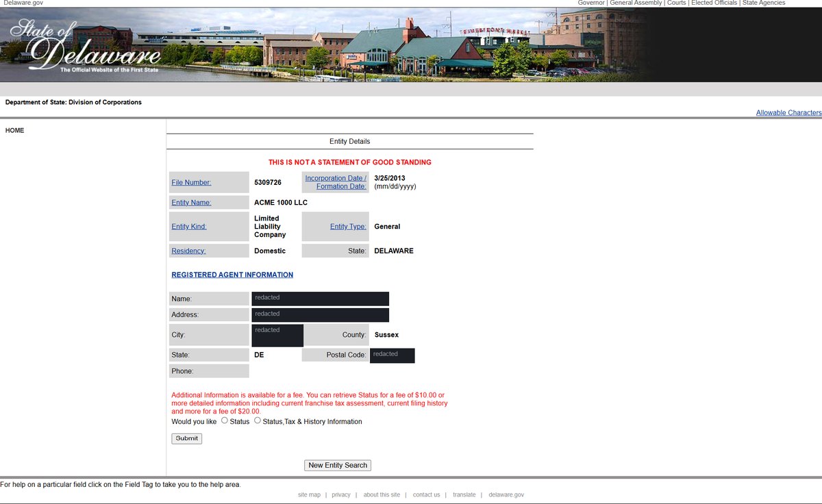Click the Phone label cell
The width and height of the screenshot is (822, 504).
point(209,371)
